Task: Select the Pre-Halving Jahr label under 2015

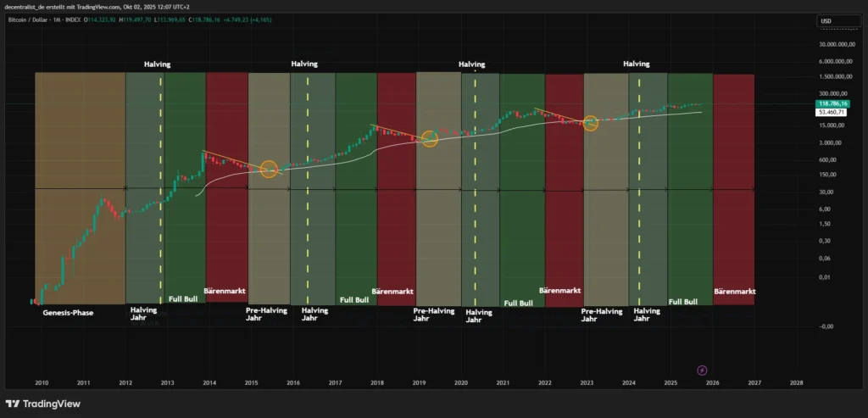Action: pos(266,315)
